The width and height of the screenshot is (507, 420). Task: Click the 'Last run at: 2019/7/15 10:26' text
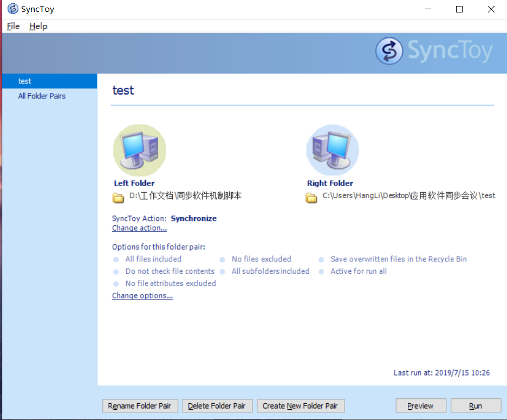pyautogui.click(x=441, y=373)
